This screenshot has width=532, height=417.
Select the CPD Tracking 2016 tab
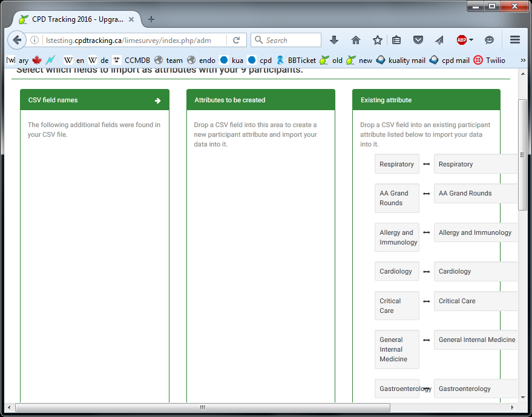[76, 19]
